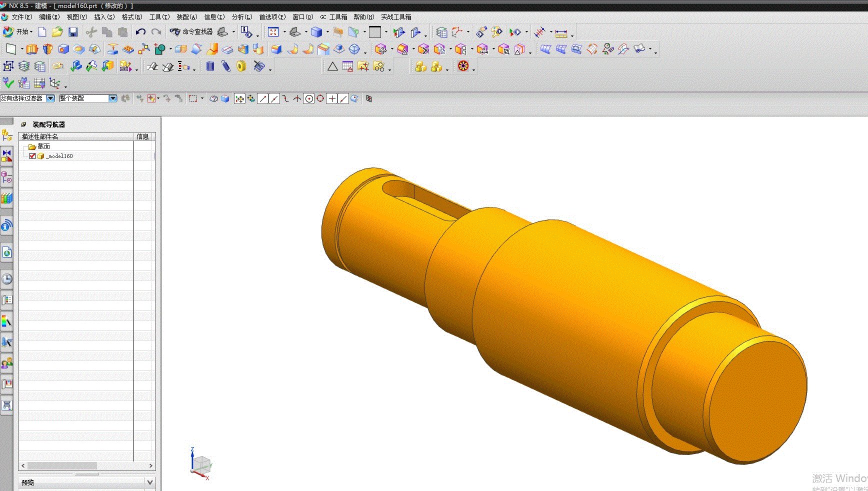Select the 截面 folder in navigator

39,146
